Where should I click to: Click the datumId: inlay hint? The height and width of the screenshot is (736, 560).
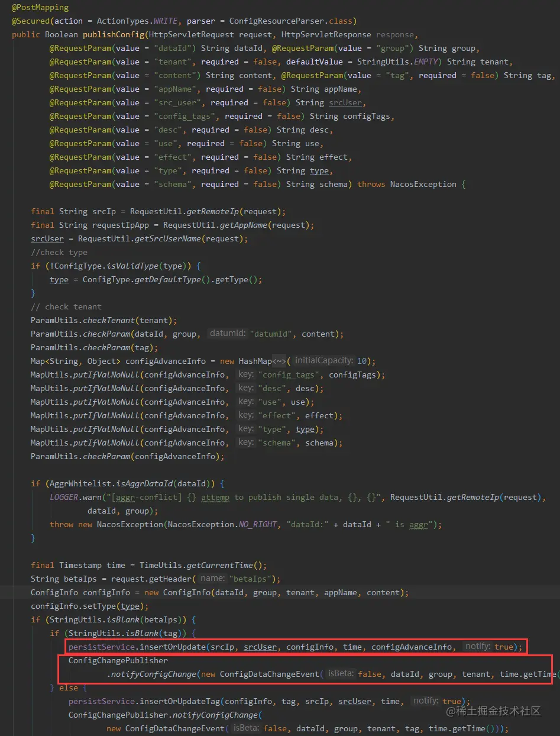(228, 334)
